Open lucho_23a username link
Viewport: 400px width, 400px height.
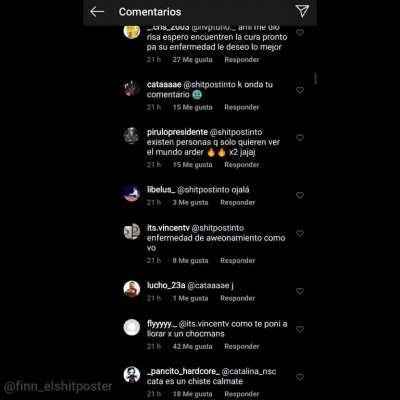(166, 285)
